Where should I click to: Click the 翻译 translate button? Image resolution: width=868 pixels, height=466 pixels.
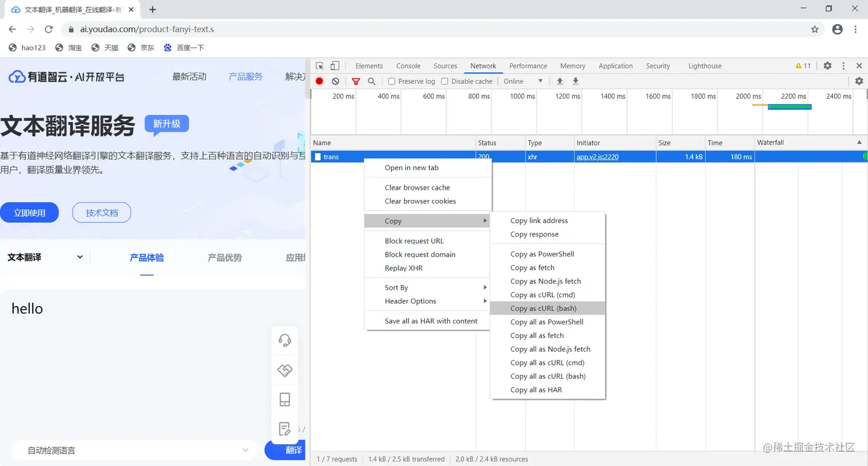[x=285, y=450]
